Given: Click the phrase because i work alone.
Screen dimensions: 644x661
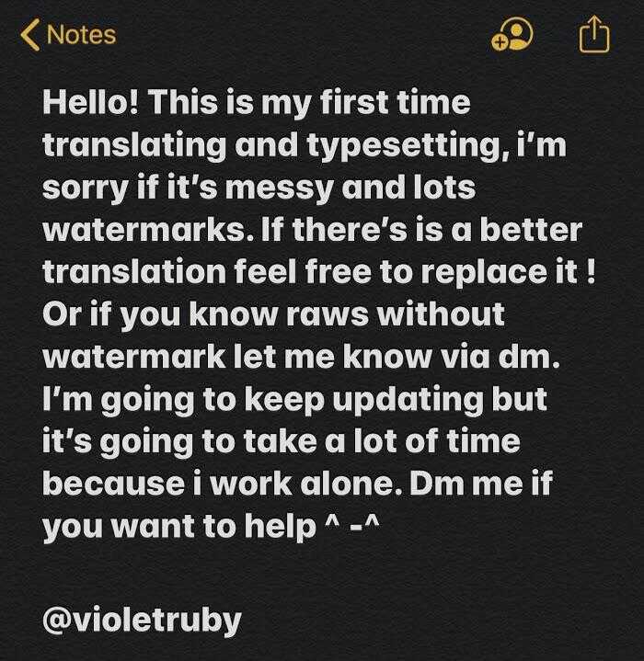Looking at the screenshot, I should 223,484.
